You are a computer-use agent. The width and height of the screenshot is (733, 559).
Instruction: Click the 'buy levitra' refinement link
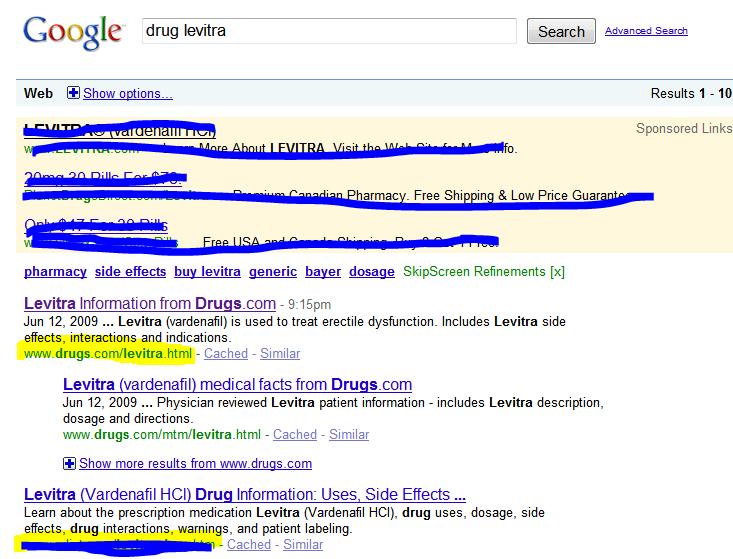(208, 272)
